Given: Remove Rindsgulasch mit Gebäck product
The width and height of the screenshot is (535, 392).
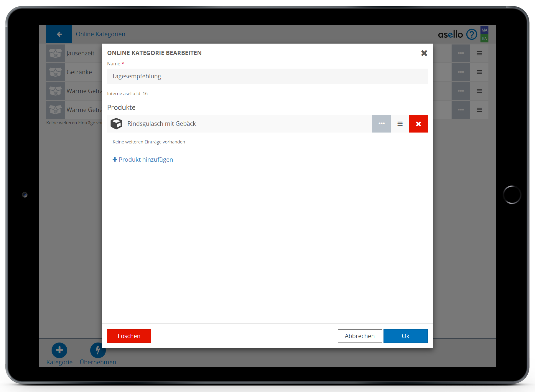Looking at the screenshot, I should (x=418, y=124).
